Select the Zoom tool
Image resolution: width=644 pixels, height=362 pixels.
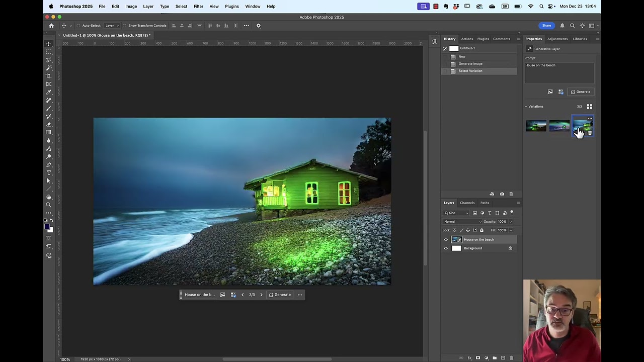point(49,205)
